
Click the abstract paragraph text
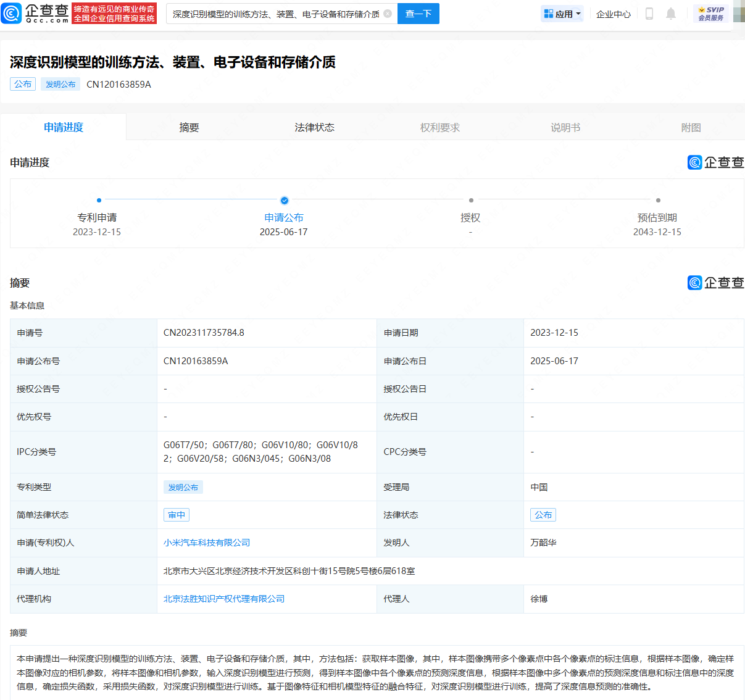point(375,673)
